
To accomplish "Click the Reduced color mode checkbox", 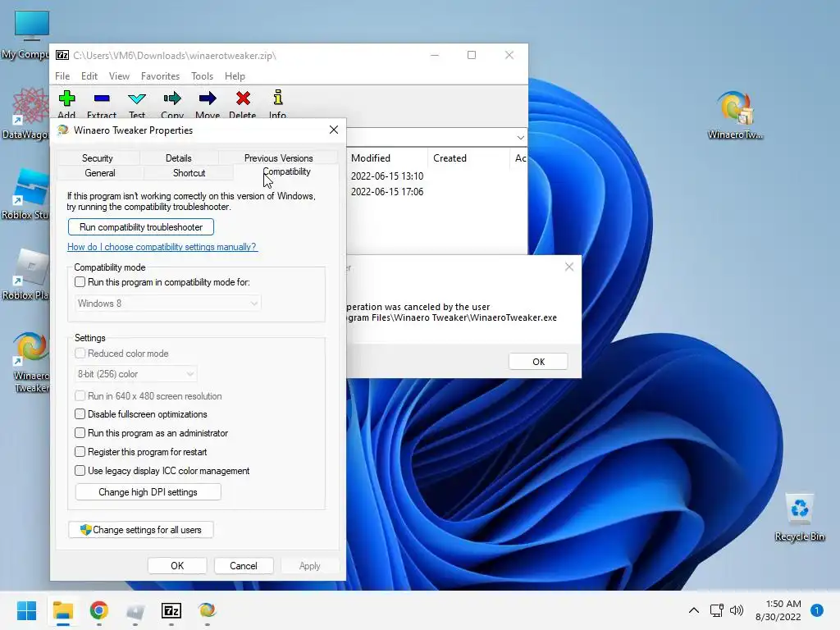I will coord(80,353).
